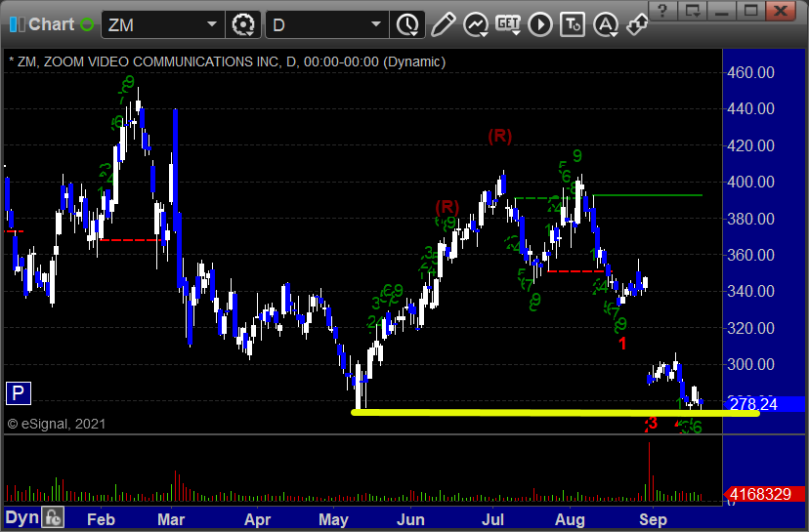Click the Dyn scaling label
Screen dimensions: 809x532
coord(22,517)
